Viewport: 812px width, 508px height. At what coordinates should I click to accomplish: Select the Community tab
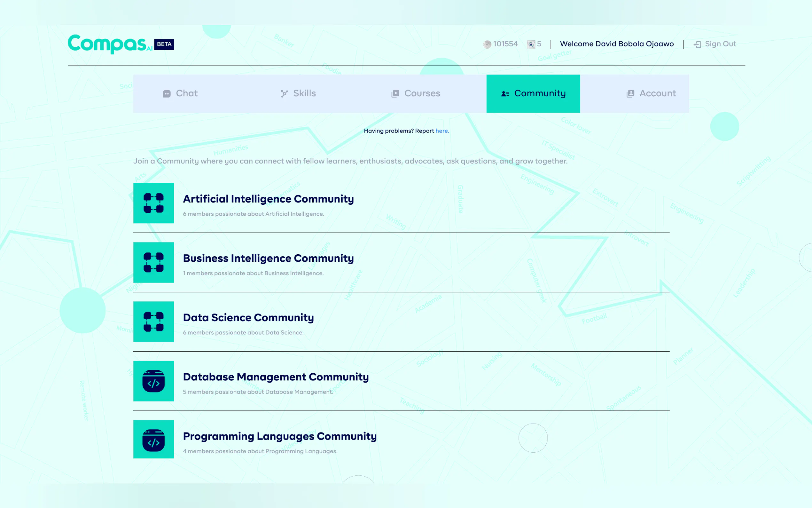click(533, 93)
